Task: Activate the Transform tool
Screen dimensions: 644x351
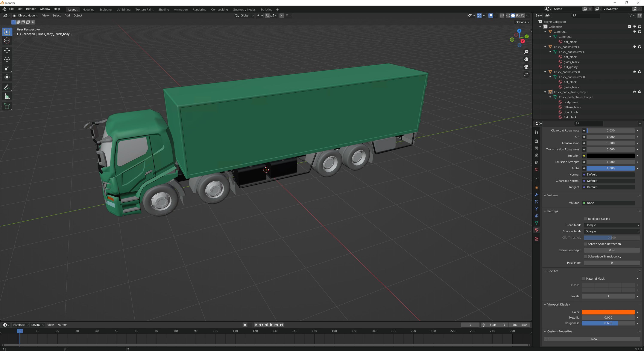Action: [x=7, y=77]
